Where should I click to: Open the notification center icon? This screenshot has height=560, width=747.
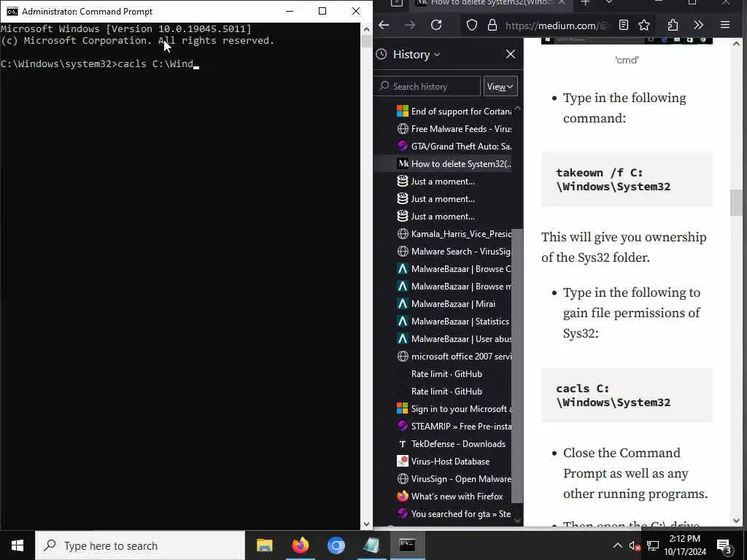pyautogui.click(x=724, y=545)
